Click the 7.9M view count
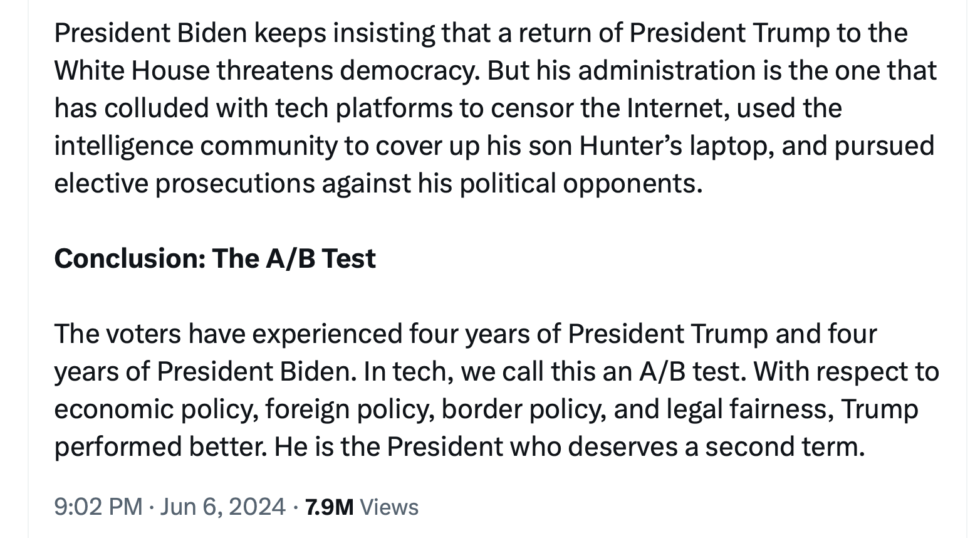The width and height of the screenshot is (980, 538). (329, 507)
